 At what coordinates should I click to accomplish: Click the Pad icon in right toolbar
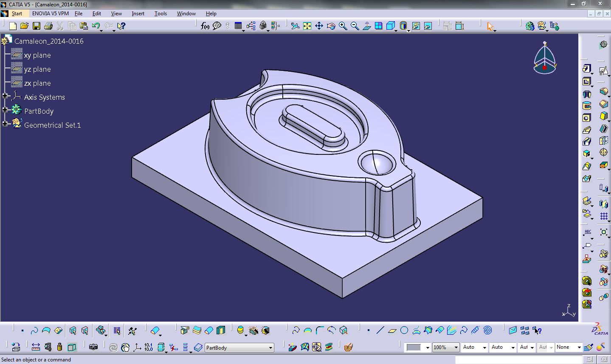pos(587,69)
